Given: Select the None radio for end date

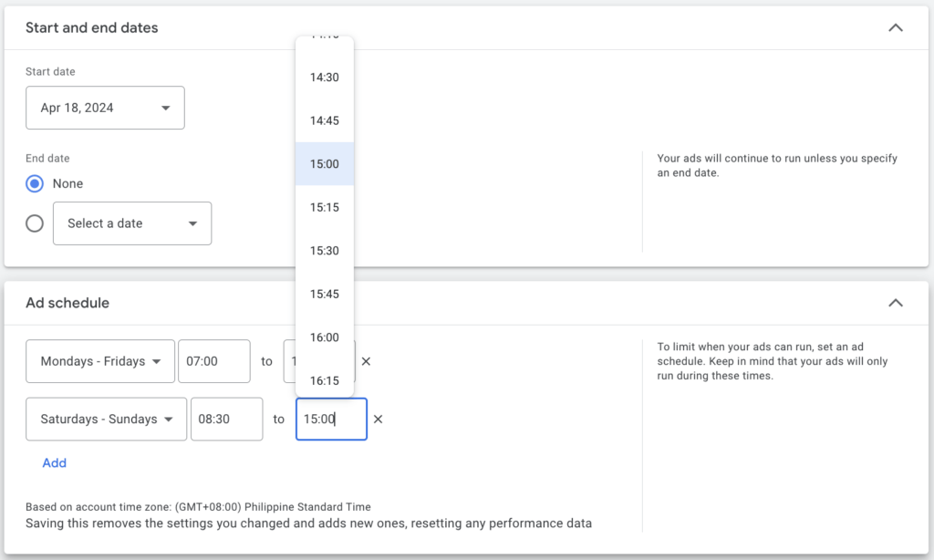Looking at the screenshot, I should coord(34,183).
